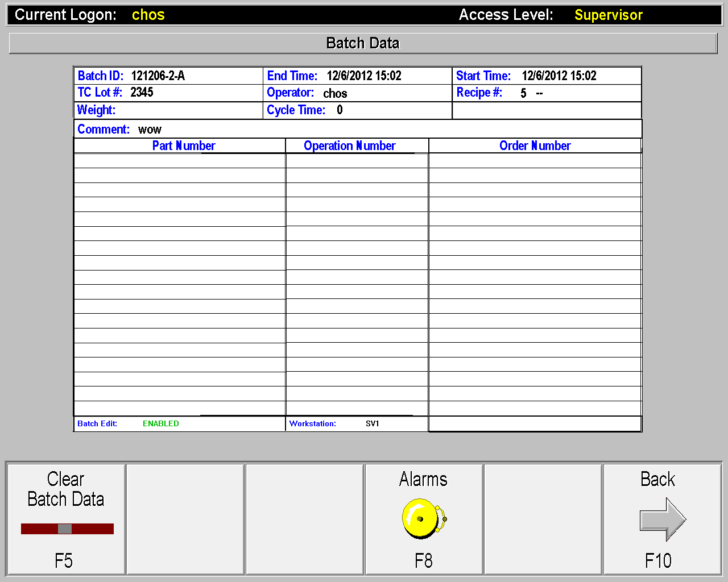728x582 pixels.
Task: Click the TC Lot # field 2345
Action: (142, 93)
